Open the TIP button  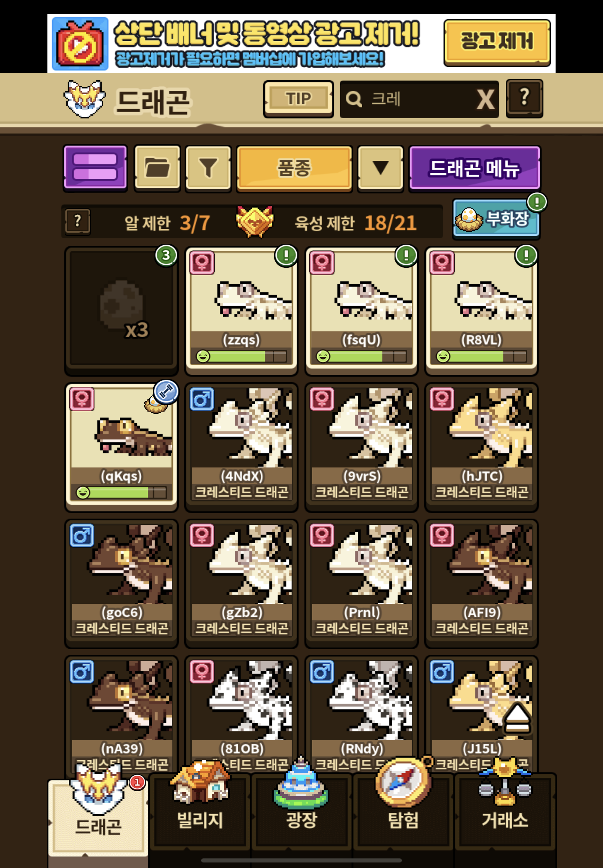(x=298, y=99)
